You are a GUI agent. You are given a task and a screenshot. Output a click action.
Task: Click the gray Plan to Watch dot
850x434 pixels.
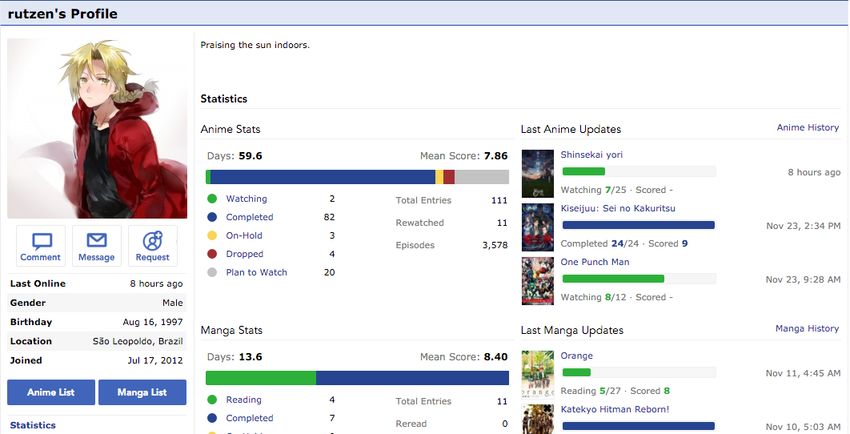212,273
